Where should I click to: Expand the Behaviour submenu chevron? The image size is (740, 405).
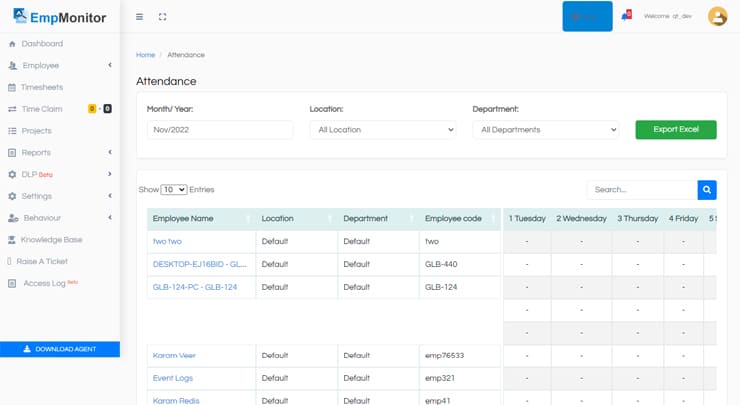coord(110,217)
